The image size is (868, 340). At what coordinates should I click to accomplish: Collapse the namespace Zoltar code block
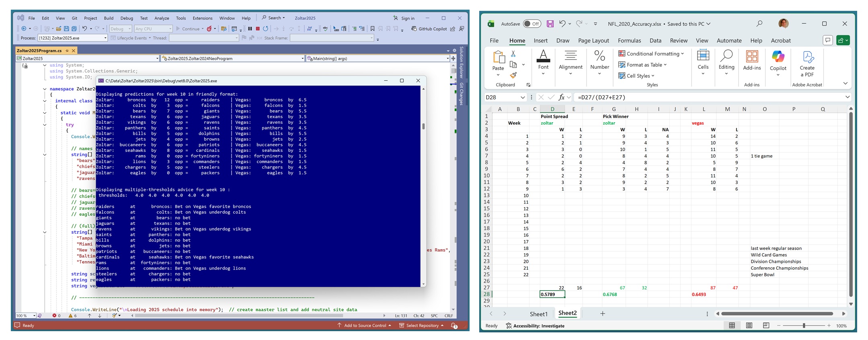45,89
